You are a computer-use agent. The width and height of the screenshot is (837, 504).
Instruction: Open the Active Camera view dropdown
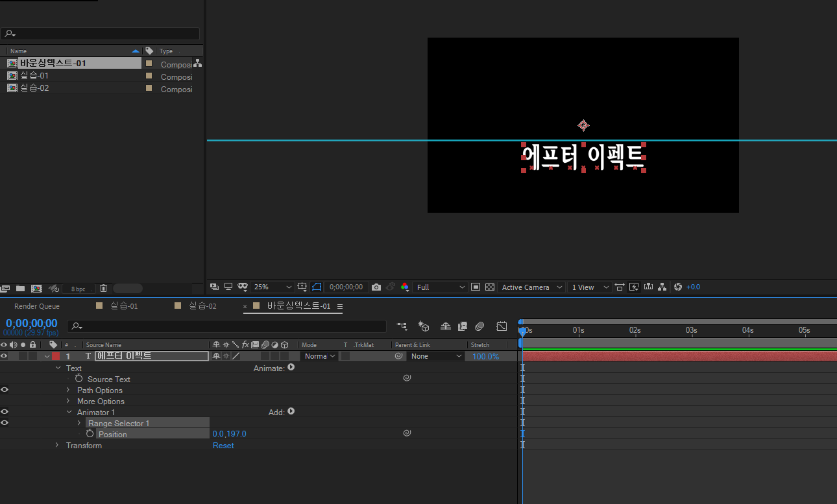(531, 287)
